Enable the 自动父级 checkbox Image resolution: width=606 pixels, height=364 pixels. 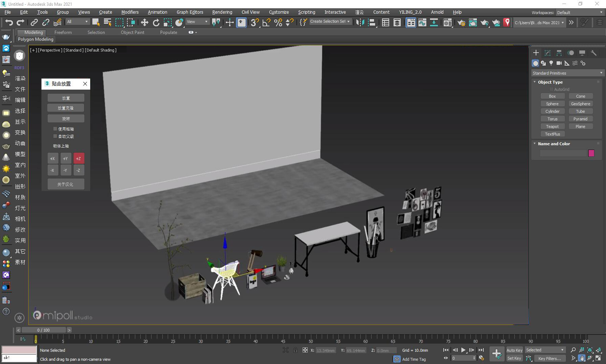(x=55, y=136)
